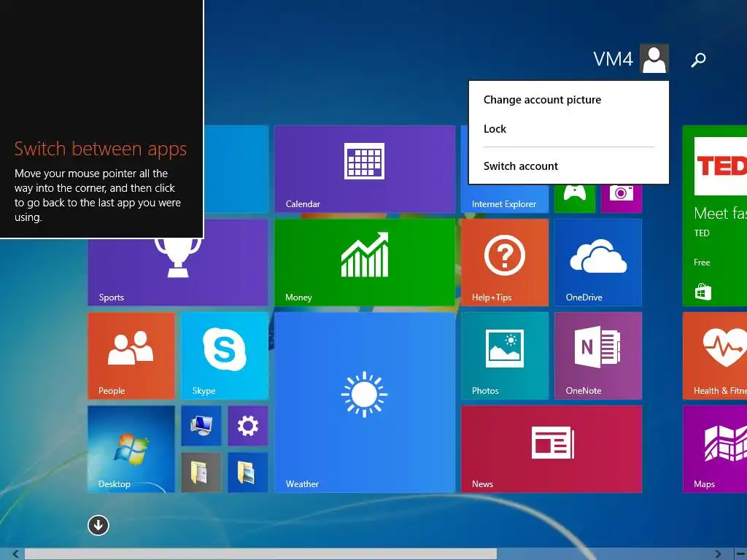Open the This PC computer tile
This screenshot has height=560, width=747.
pyautogui.click(x=201, y=426)
